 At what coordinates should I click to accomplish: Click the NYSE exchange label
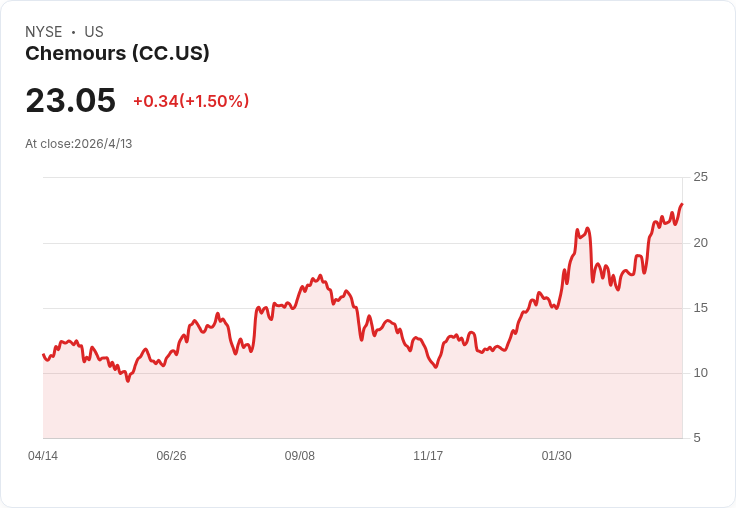(x=44, y=32)
